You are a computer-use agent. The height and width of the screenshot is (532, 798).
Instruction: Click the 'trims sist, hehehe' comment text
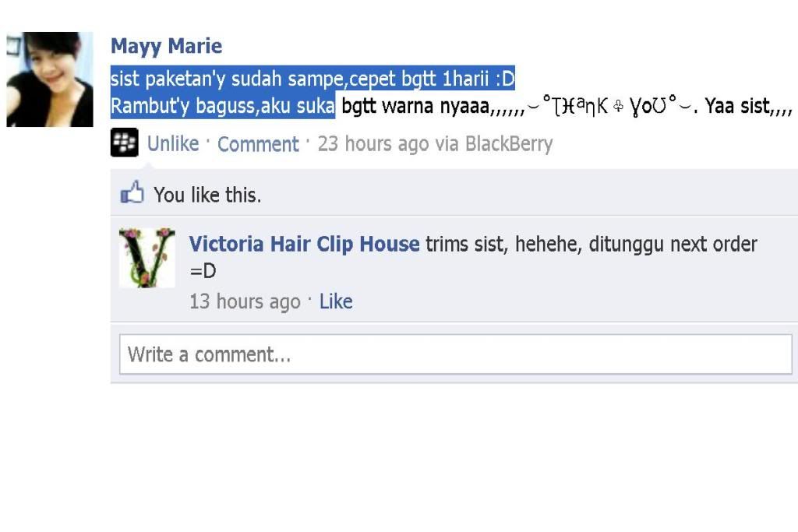504,244
